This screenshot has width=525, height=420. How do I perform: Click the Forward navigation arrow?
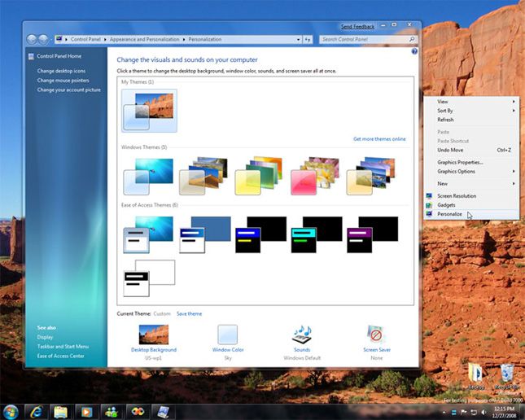pos(43,40)
